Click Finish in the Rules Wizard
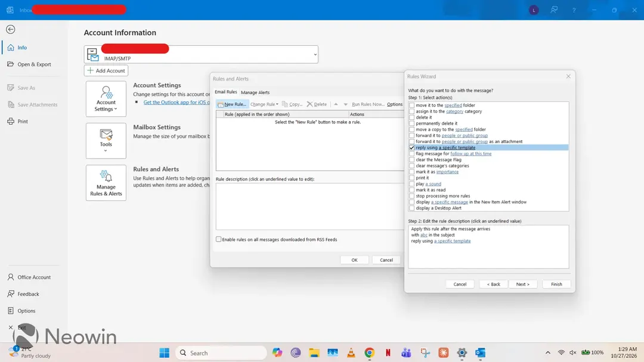The image size is (644, 362). [x=556, y=284]
